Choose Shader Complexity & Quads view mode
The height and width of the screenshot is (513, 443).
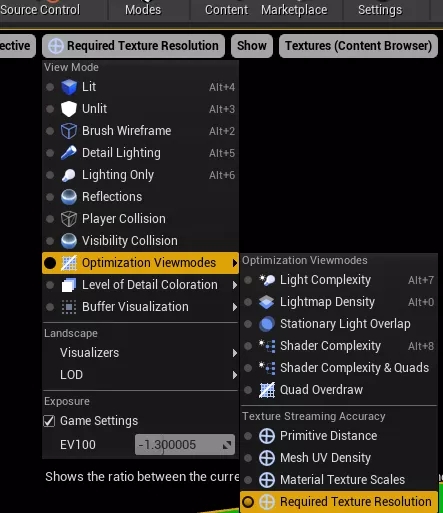pyautogui.click(x=339, y=368)
